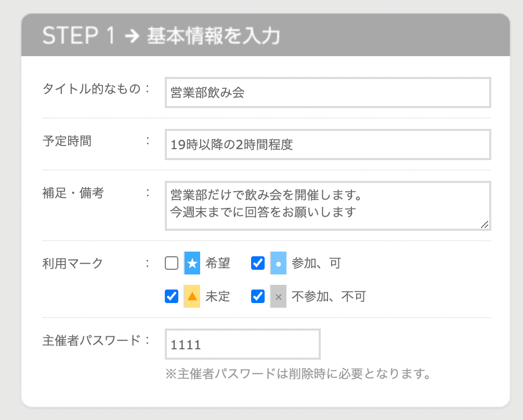Click the 未定 label text

pyautogui.click(x=218, y=297)
